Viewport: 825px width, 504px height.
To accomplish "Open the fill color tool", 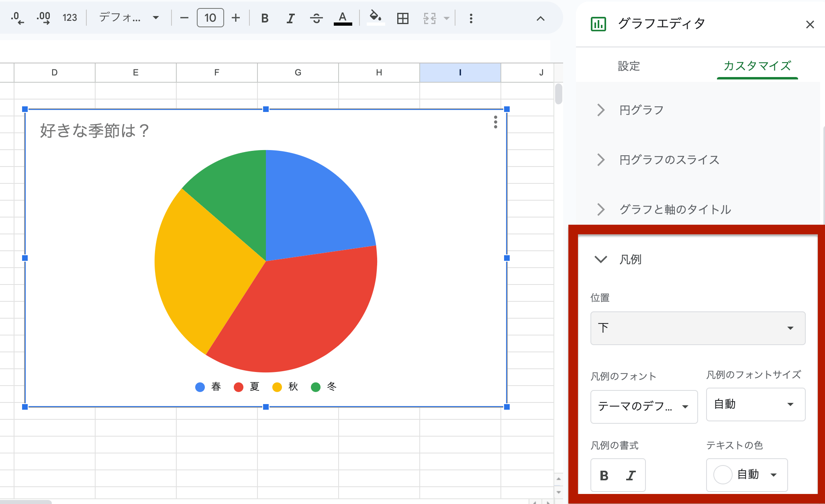I will coord(375,18).
